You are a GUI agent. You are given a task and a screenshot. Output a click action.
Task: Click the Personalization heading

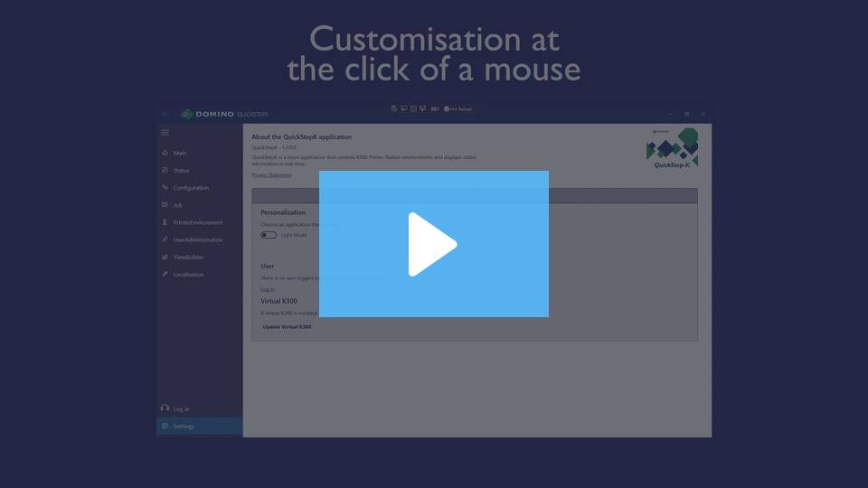[x=283, y=212]
